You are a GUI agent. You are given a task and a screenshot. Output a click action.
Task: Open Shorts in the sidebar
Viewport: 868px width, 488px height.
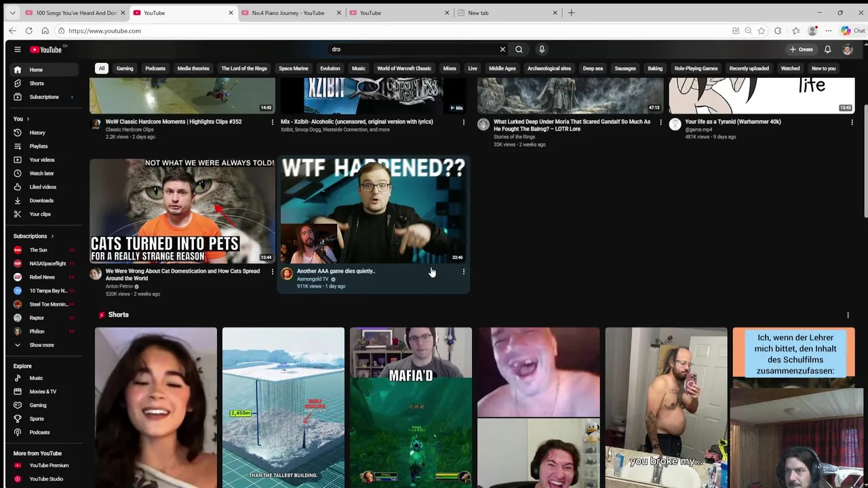click(x=43, y=83)
